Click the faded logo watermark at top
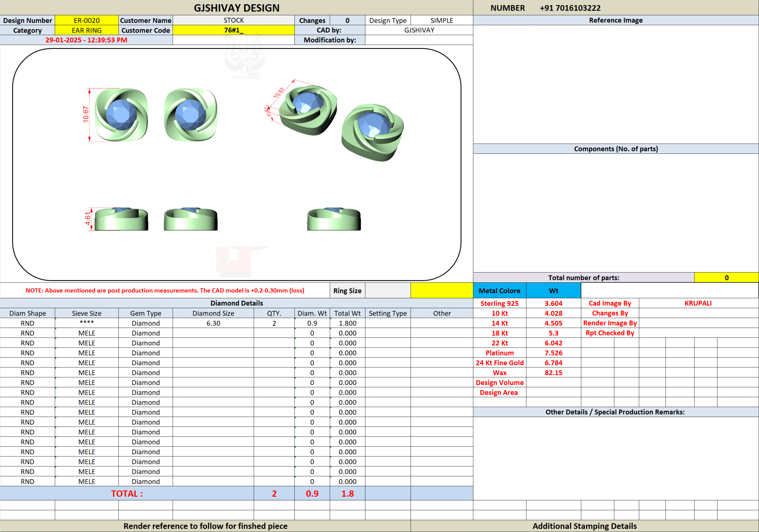 coord(244,60)
